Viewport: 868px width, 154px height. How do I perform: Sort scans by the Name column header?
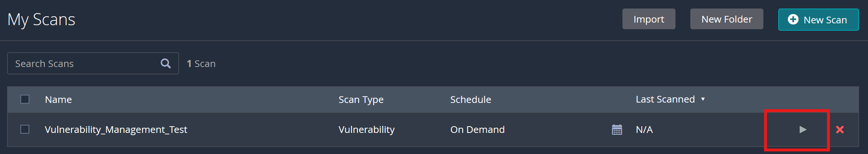(x=58, y=100)
